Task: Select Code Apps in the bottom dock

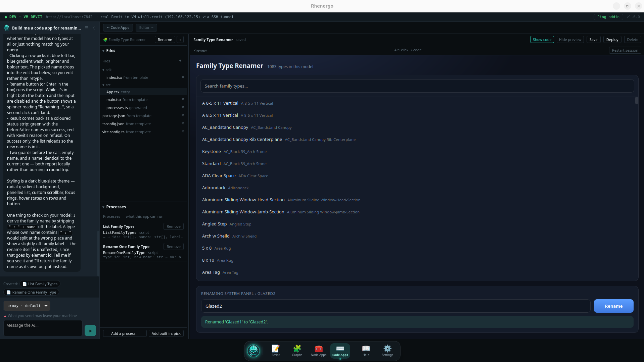Action: click(340, 351)
